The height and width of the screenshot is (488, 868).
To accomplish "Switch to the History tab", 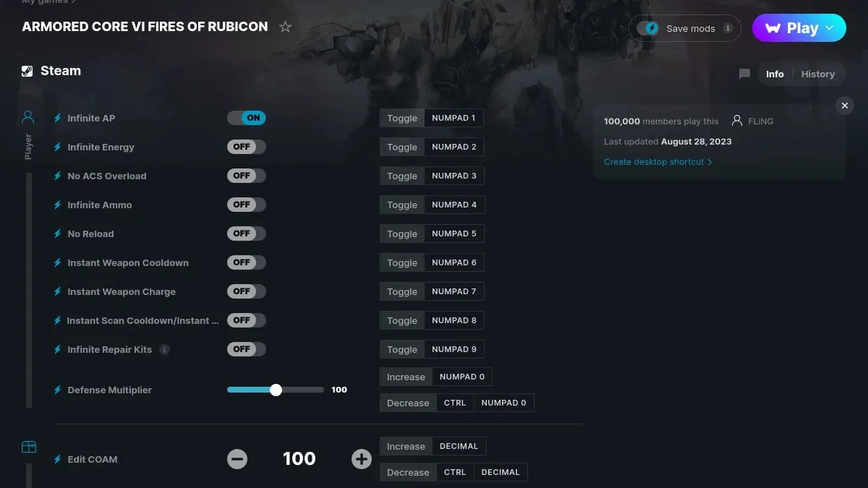I will pyautogui.click(x=817, y=74).
